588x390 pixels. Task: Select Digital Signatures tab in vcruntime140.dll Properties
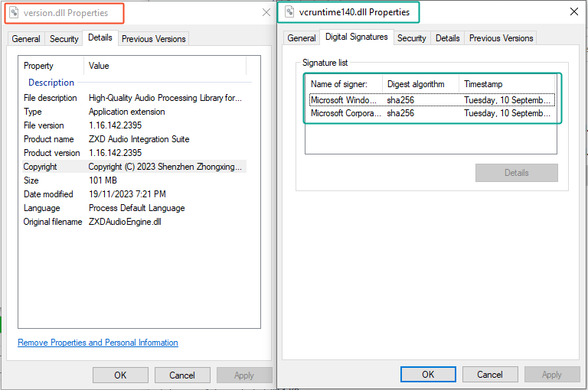tap(357, 37)
